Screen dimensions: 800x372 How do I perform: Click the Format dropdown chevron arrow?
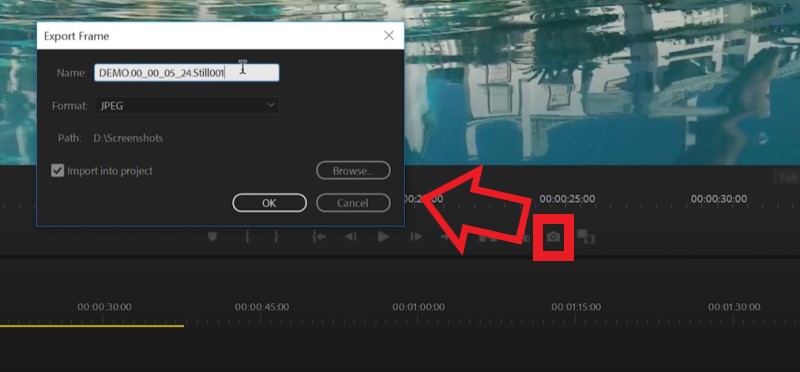pyautogui.click(x=270, y=105)
